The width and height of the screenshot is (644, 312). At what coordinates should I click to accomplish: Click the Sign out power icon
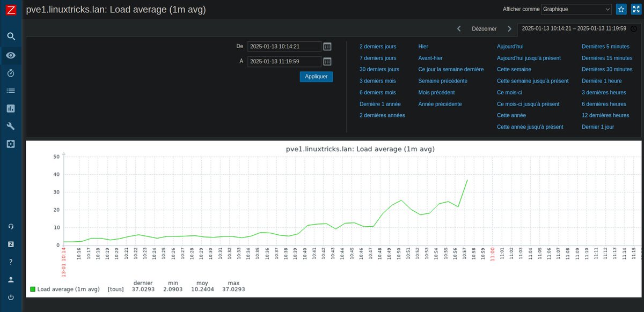pyautogui.click(x=11, y=297)
